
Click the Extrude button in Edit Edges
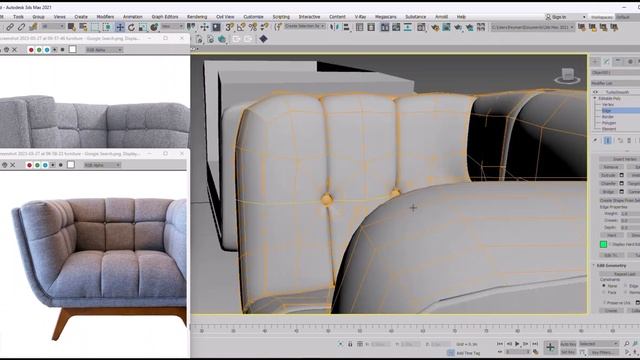[609, 175]
